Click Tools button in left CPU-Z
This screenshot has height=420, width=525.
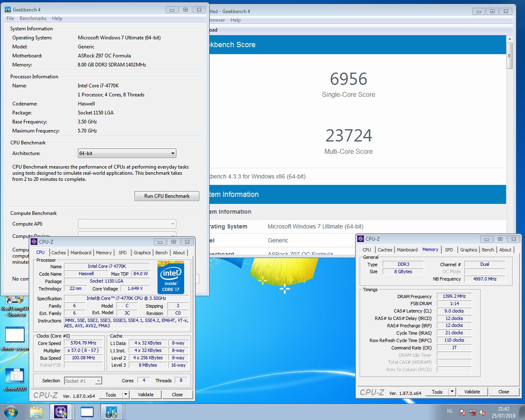pos(111,395)
